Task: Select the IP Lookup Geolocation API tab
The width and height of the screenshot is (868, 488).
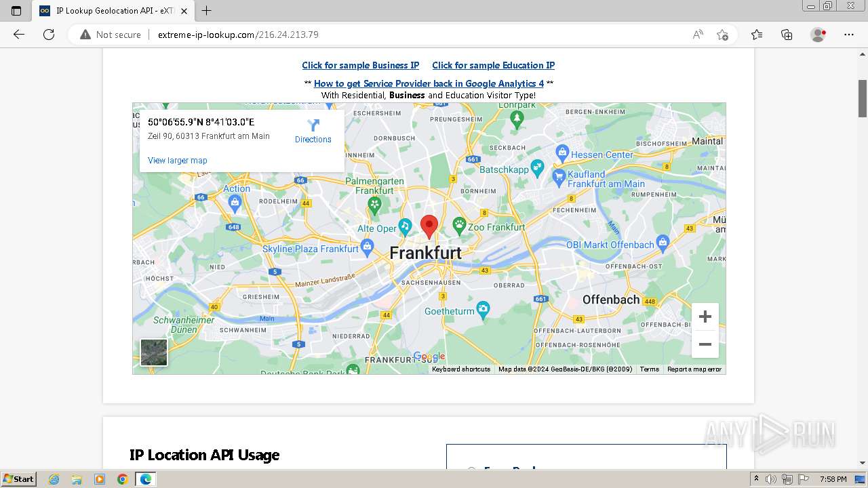Action: (114, 11)
